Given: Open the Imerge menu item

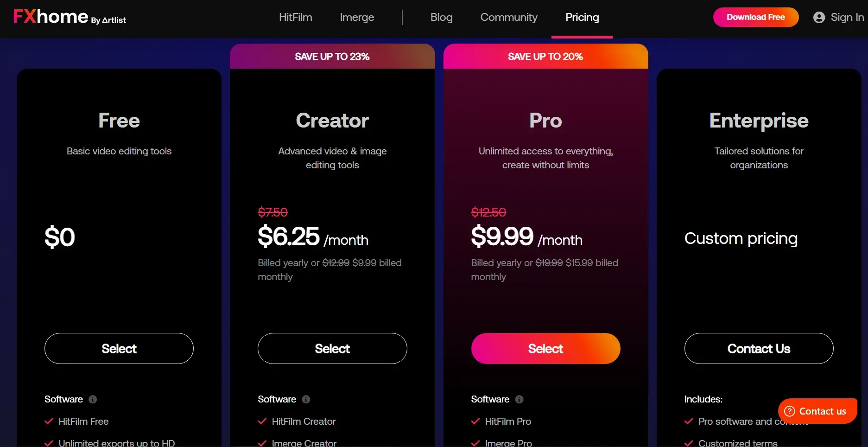Looking at the screenshot, I should pos(357,17).
